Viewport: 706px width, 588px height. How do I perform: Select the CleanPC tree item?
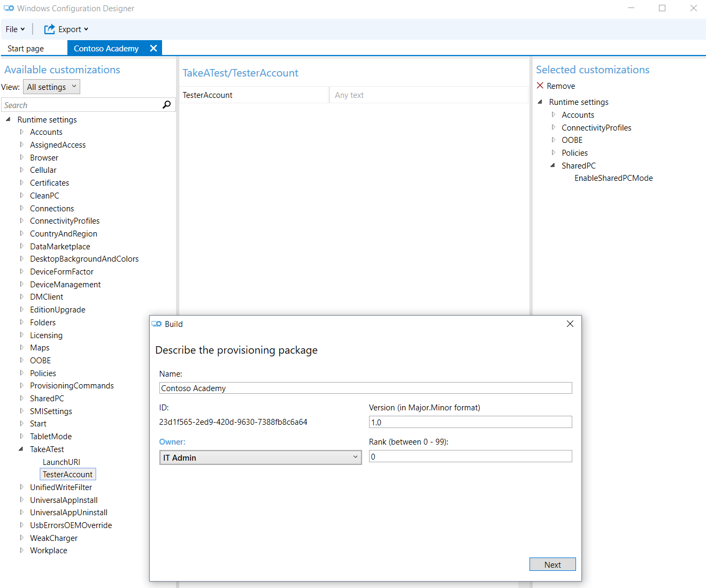[x=44, y=196]
